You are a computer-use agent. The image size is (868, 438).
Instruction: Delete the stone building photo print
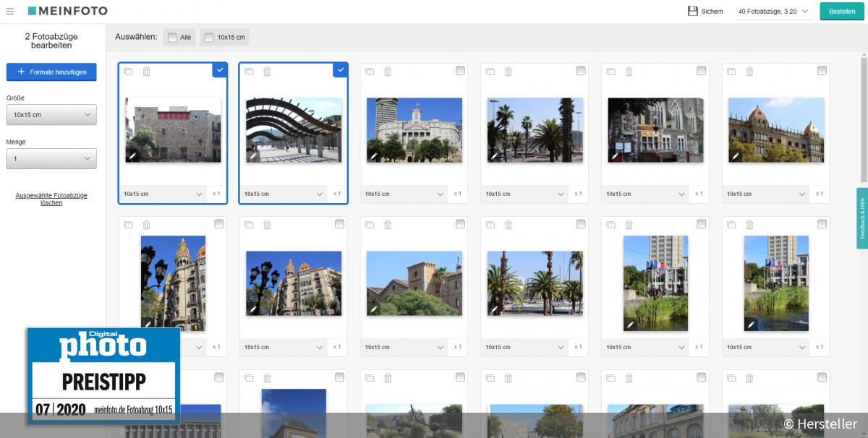146,72
